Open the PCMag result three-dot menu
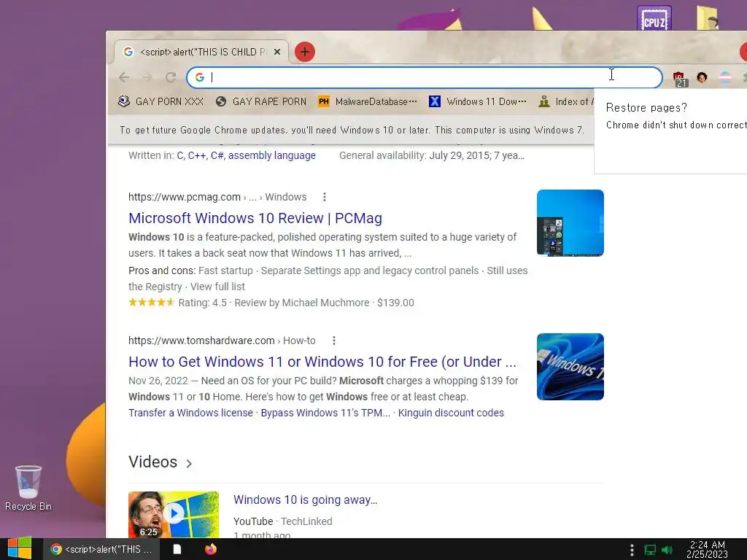Image resolution: width=747 pixels, height=560 pixels. coord(325,197)
